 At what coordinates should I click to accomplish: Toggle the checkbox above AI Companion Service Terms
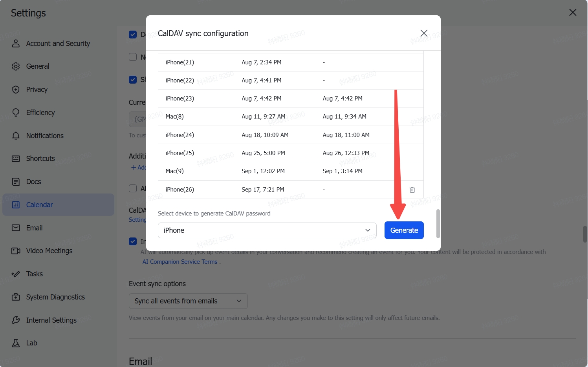click(x=133, y=241)
